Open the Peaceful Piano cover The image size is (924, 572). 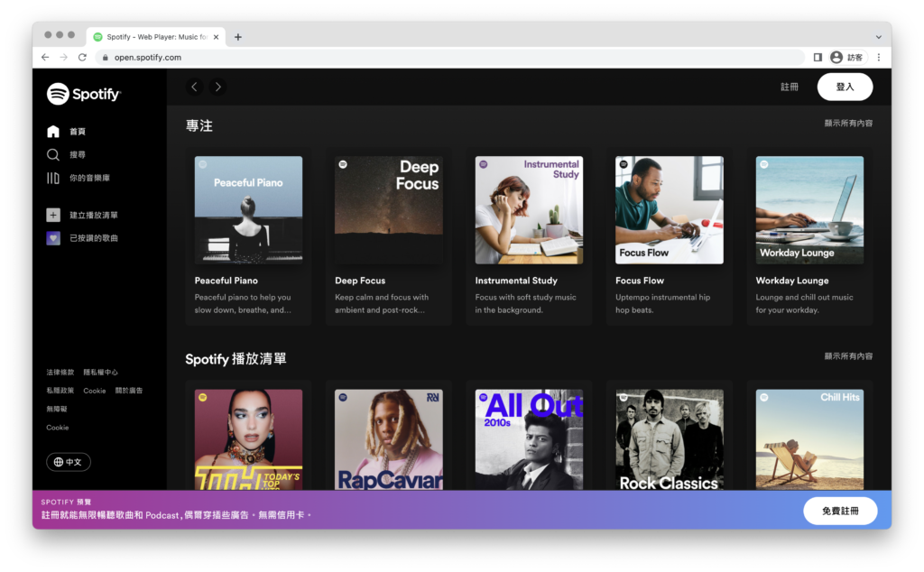tap(249, 210)
